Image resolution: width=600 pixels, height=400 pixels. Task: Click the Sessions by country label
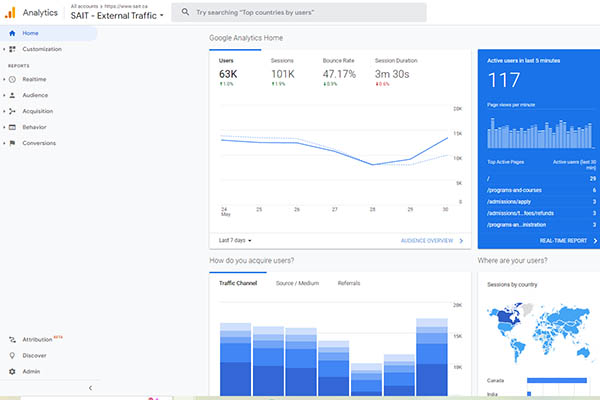tap(512, 285)
